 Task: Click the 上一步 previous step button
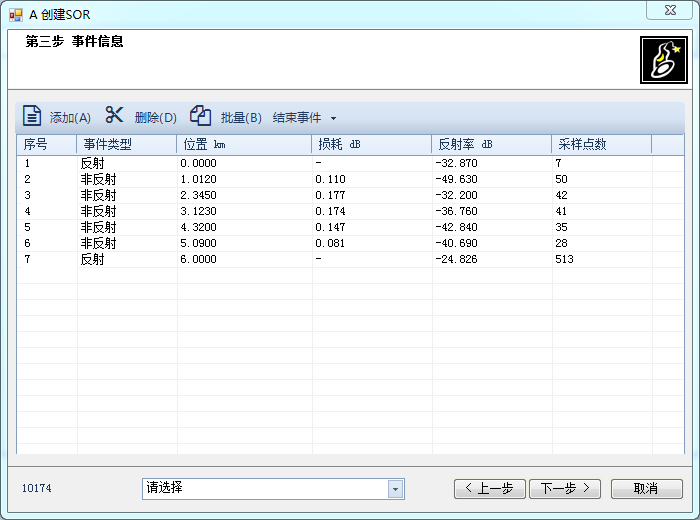tap(489, 489)
